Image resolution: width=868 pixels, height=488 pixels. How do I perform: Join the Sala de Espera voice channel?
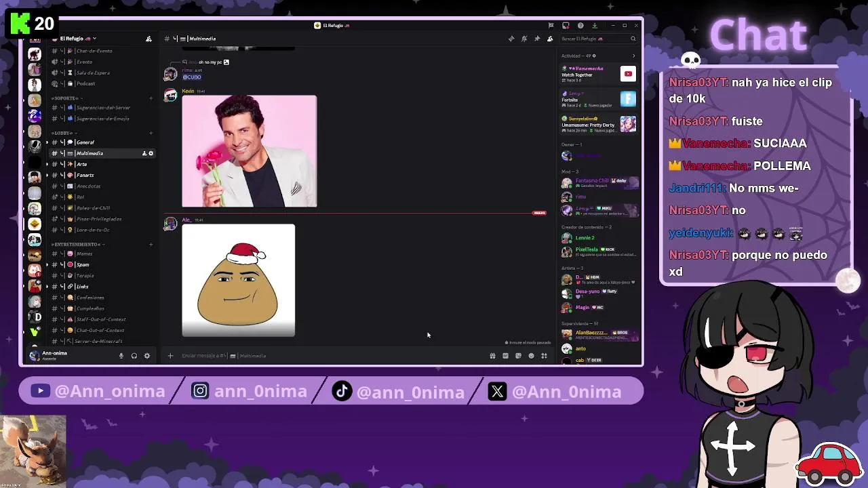tap(102, 73)
